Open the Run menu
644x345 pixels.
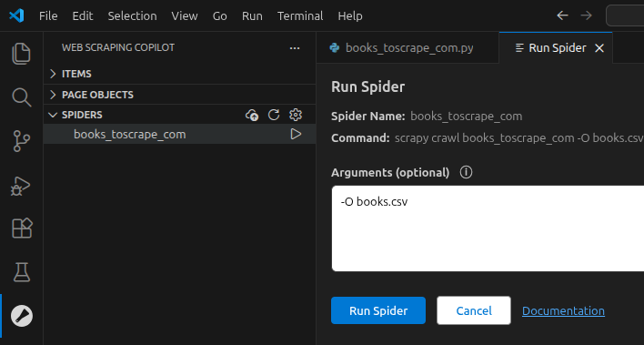[x=252, y=15]
